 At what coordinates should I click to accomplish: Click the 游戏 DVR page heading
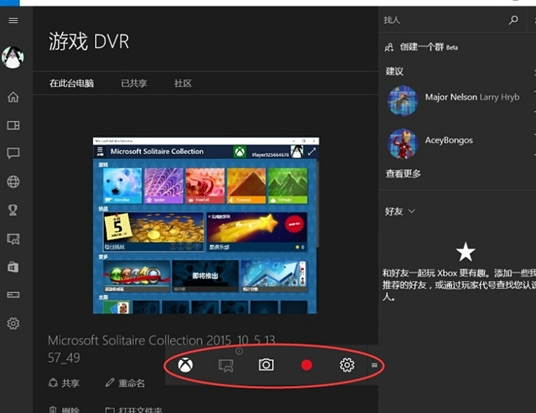[x=89, y=42]
